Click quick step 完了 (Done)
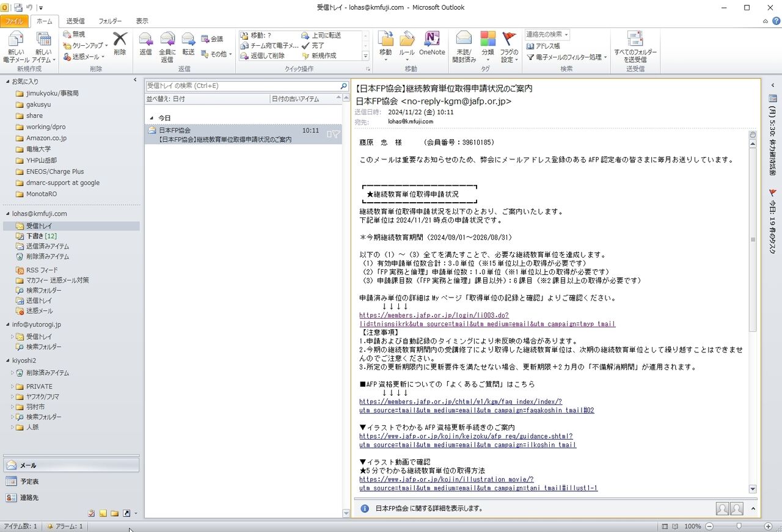The width and height of the screenshot is (782, 532). pyautogui.click(x=313, y=45)
